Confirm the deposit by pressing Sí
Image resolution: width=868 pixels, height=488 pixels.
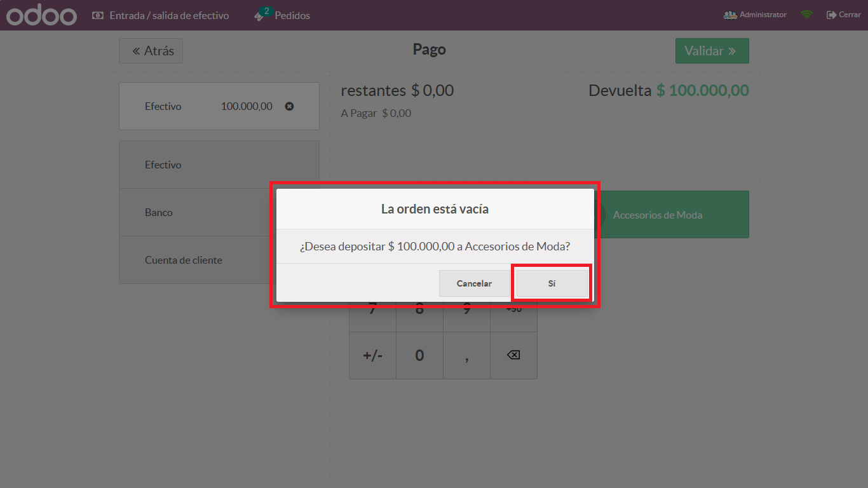tap(552, 283)
